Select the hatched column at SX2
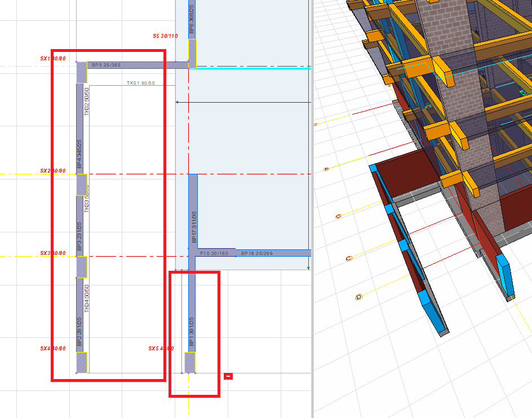Viewport: 532px width, 418px height. (82, 184)
